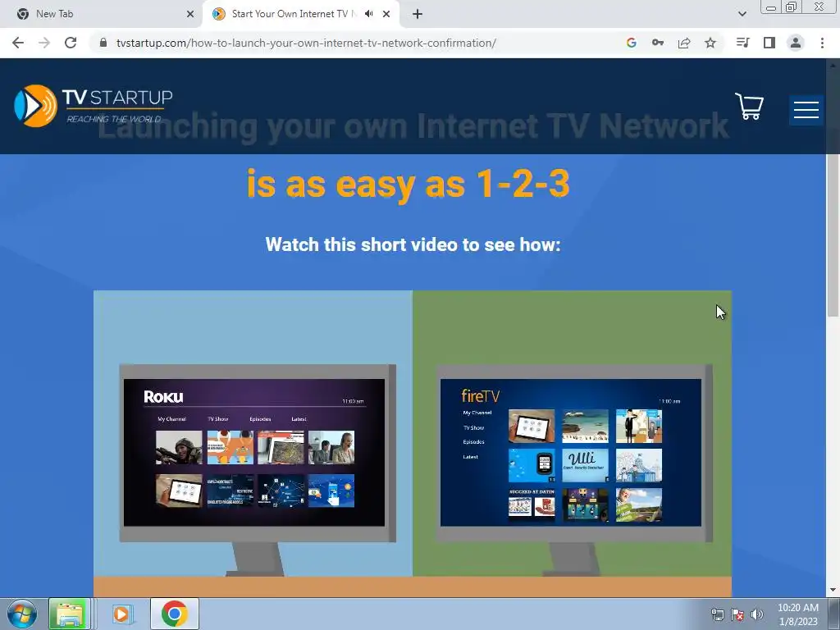Click 'is as easy as 1-2-3' heading
Image resolution: width=840 pixels, height=630 pixels.
click(409, 184)
